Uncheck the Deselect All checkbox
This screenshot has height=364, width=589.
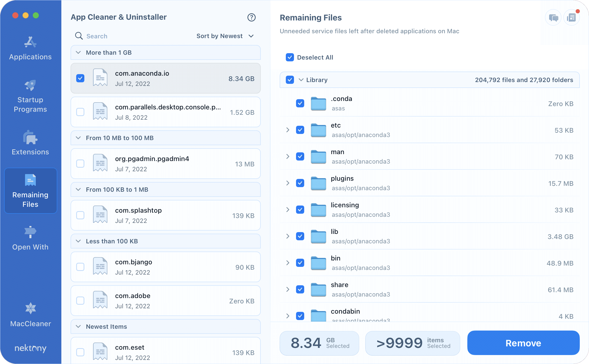(x=290, y=57)
